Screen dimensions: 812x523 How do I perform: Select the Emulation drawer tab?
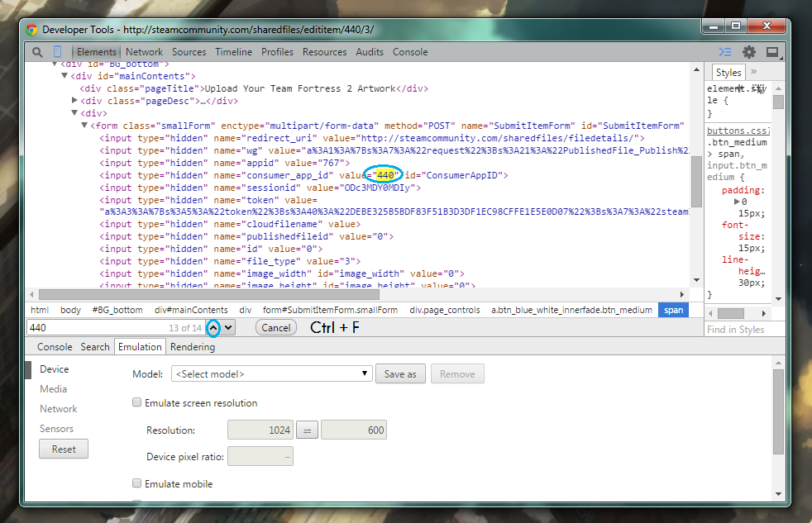pos(140,346)
